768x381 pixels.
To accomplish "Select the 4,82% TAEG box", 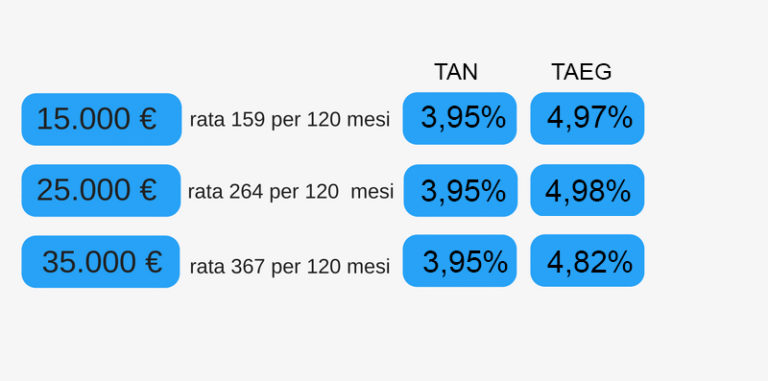I will click(x=587, y=261).
